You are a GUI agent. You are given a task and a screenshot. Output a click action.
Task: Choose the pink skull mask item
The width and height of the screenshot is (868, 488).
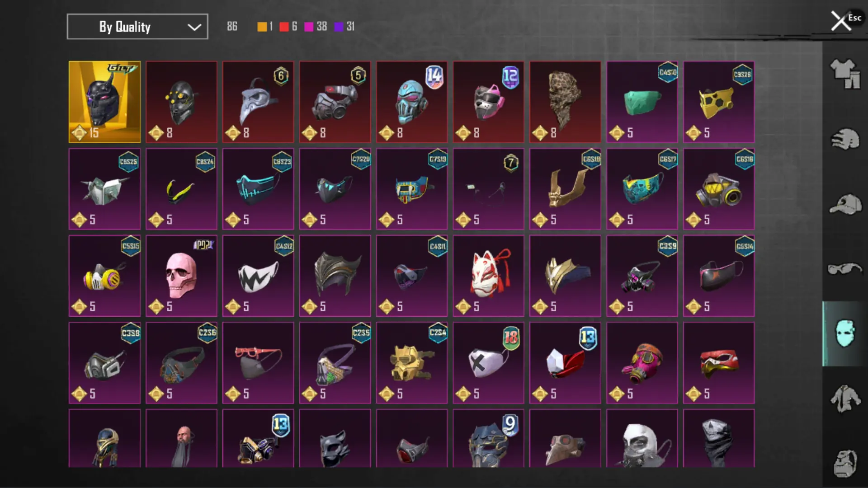(x=181, y=276)
